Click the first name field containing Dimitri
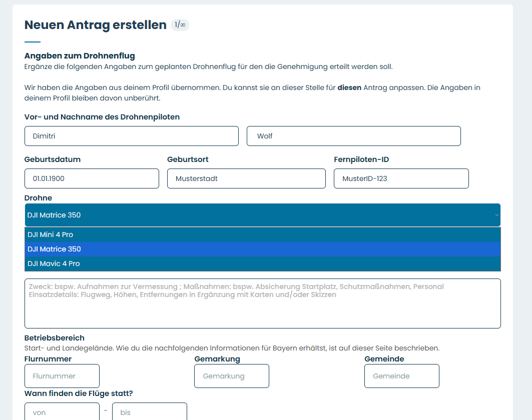The image size is (532, 420). tap(131, 136)
